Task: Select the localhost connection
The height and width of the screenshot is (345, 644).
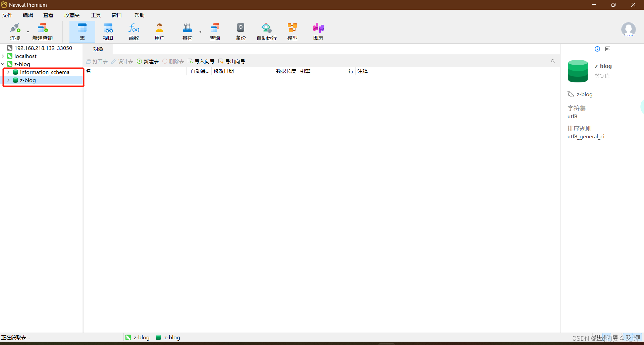Action: pos(25,56)
